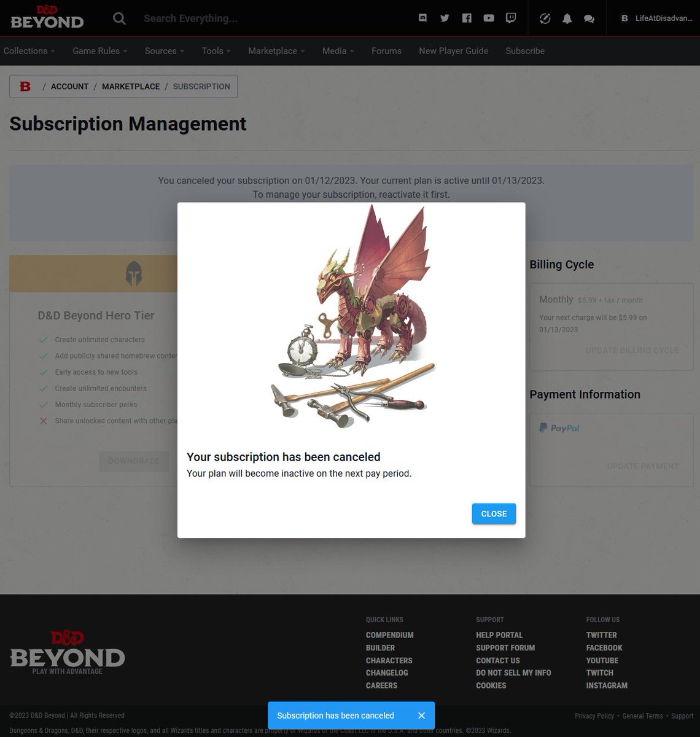700x737 pixels.
Task: Click UPDATE BILLING CYCLE
Action: [632, 350]
